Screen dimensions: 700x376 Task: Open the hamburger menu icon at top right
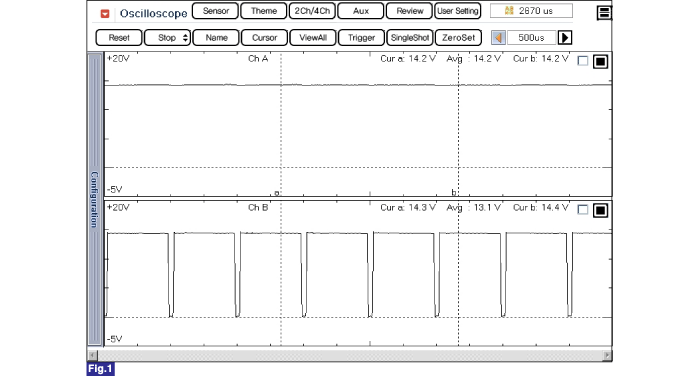coord(604,13)
